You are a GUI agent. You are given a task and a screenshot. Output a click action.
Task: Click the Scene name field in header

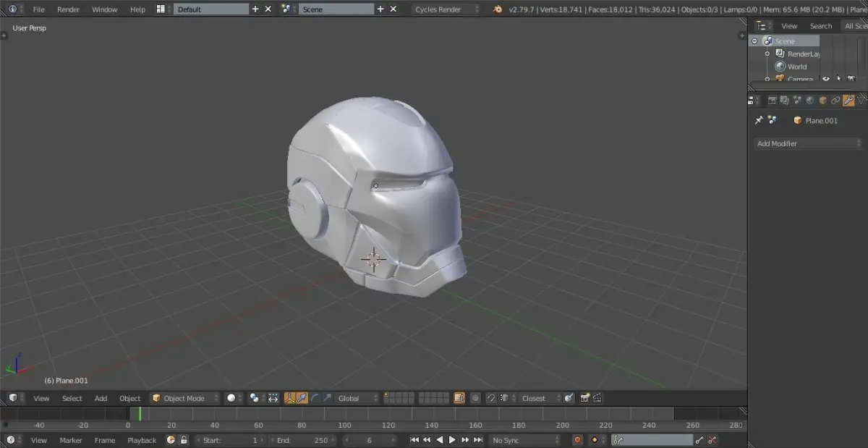[336, 9]
